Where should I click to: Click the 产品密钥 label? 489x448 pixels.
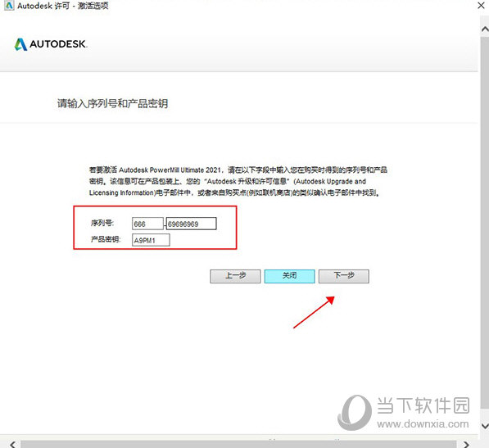click(x=106, y=239)
